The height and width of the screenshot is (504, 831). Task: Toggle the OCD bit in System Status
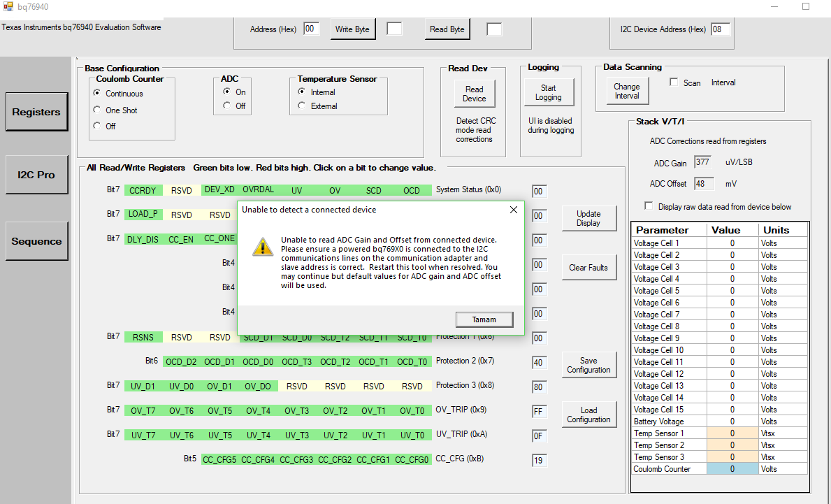(412, 190)
